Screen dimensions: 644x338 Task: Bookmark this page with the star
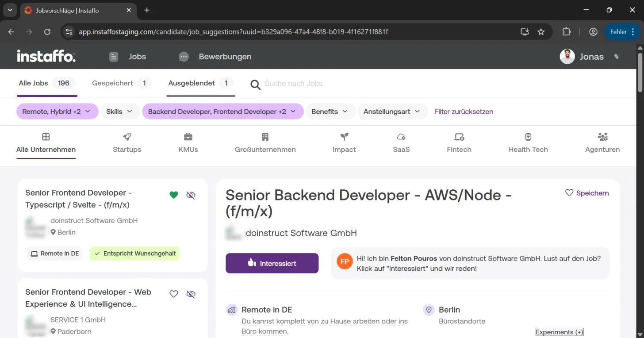[x=541, y=32]
